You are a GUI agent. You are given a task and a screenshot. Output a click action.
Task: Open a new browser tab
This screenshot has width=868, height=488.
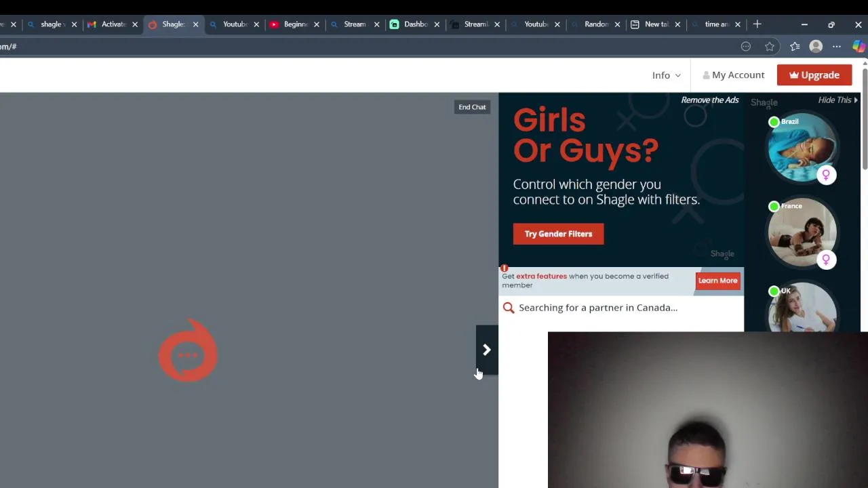tap(757, 24)
